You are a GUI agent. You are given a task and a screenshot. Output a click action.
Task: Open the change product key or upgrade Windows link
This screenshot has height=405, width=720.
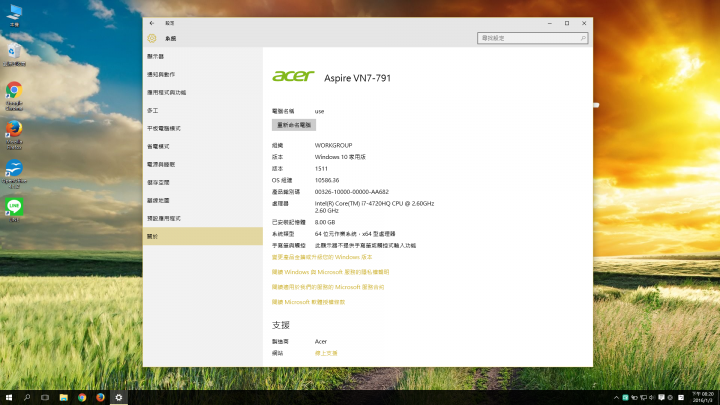(322, 257)
